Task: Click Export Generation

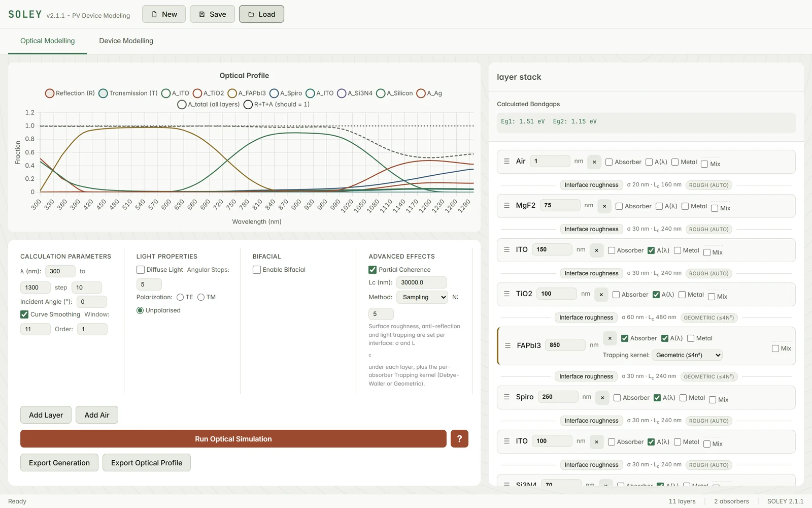Action: click(x=59, y=463)
